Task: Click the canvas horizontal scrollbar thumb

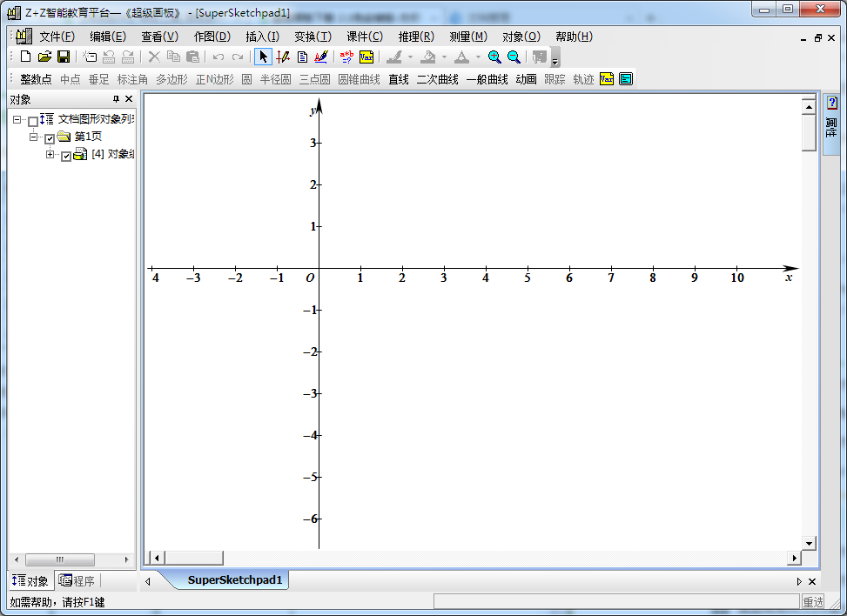Action: coord(193,558)
